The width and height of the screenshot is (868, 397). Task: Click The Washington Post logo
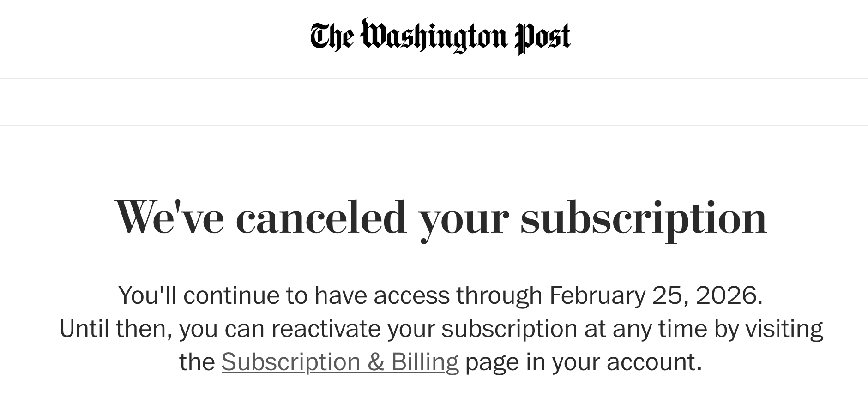coord(440,36)
